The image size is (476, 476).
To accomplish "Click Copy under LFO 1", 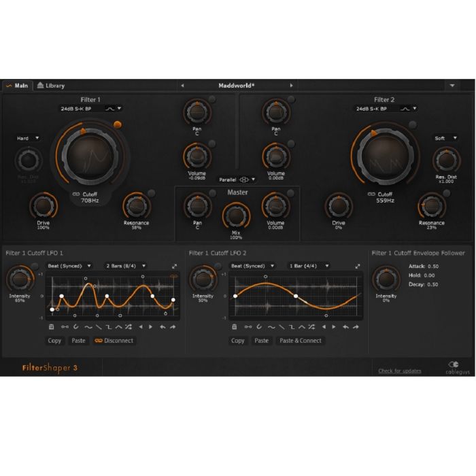I will pyautogui.click(x=54, y=341).
